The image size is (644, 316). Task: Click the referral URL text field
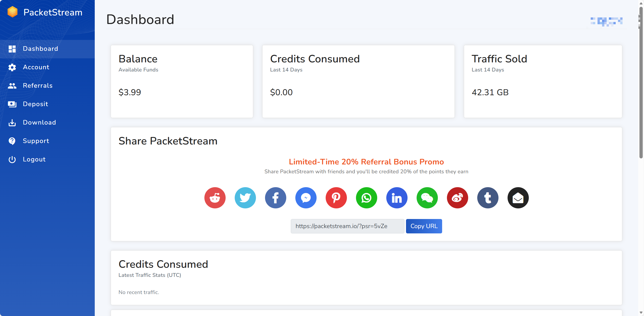click(x=347, y=226)
